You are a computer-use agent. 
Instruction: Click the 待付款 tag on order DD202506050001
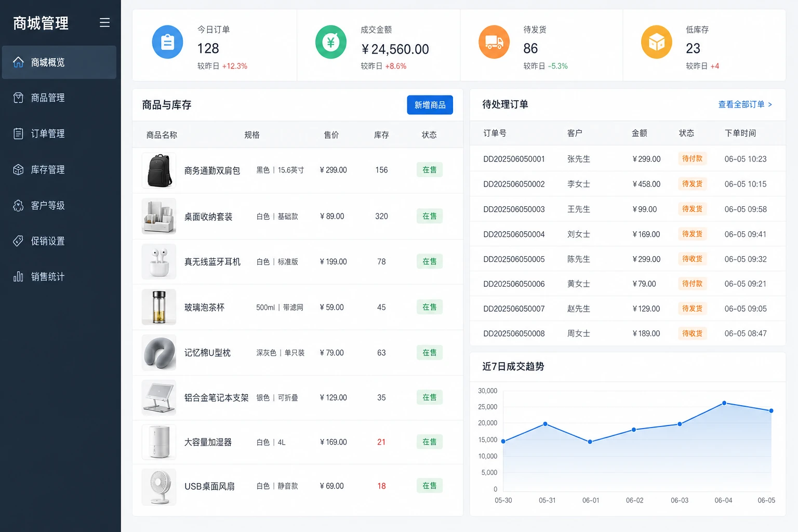(x=692, y=158)
